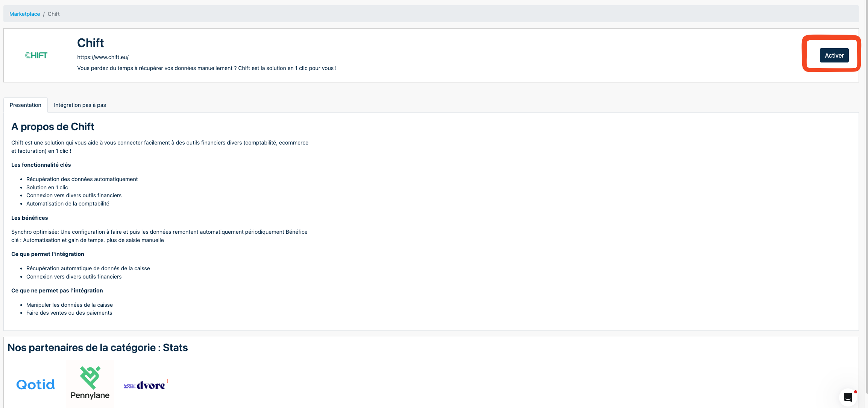Click the 'Vous perdez du temps' tagline text
Image resolution: width=868 pixels, height=408 pixels.
(207, 68)
